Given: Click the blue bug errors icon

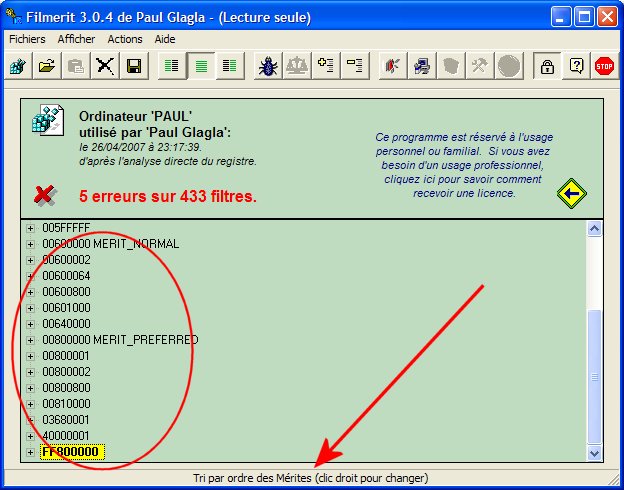Looking at the screenshot, I should point(268,66).
